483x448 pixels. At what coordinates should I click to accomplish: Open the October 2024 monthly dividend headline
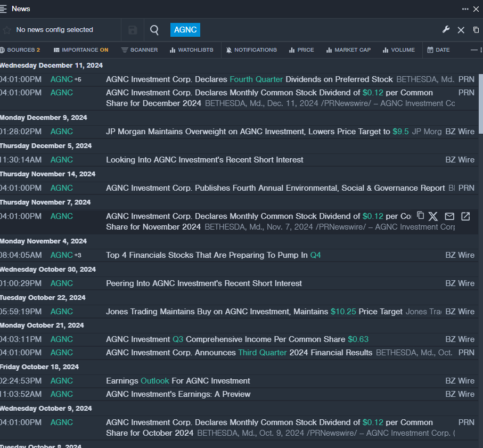click(269, 428)
